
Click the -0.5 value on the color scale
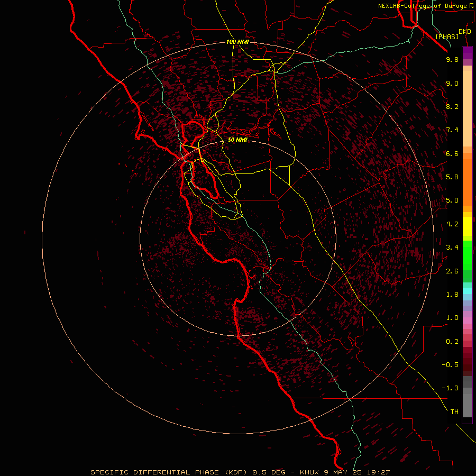tap(450, 365)
